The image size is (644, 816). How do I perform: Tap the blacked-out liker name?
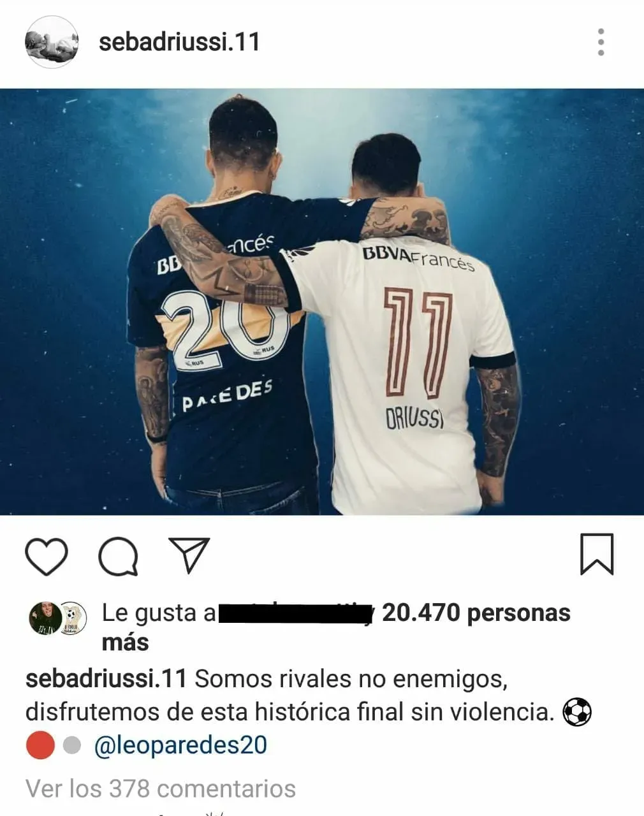pyautogui.click(x=295, y=613)
